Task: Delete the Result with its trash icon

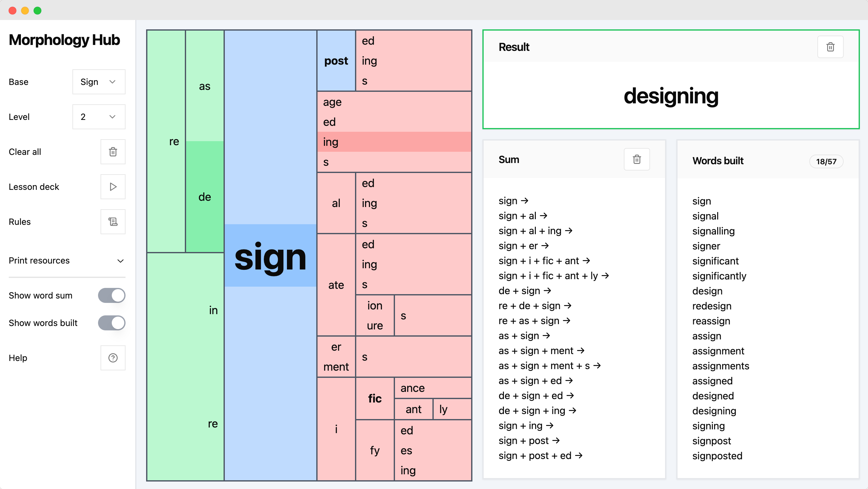Action: coord(830,47)
